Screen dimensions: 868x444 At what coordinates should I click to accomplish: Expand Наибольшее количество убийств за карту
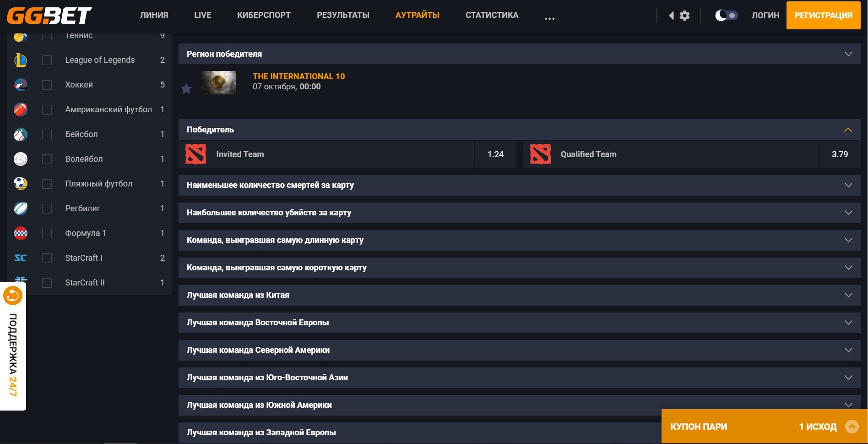pos(519,213)
